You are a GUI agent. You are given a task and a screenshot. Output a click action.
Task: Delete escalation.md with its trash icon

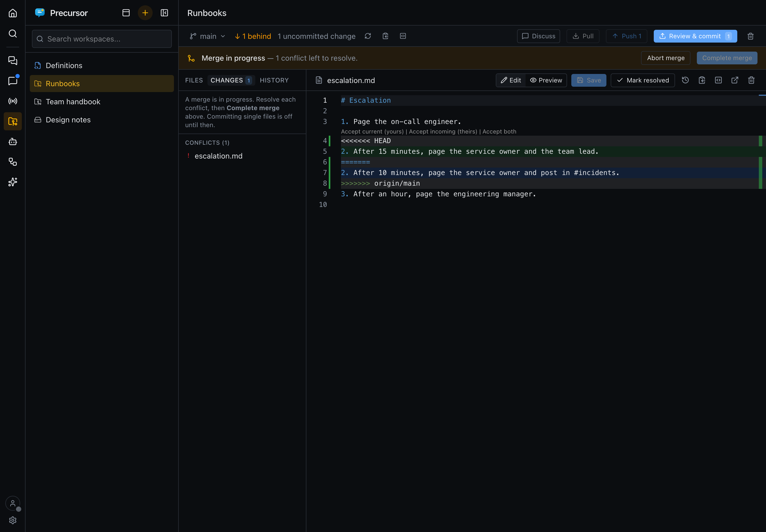point(751,80)
